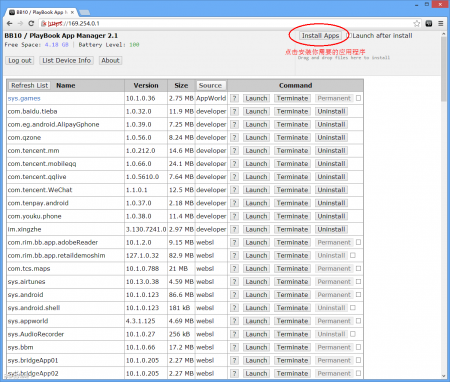Image resolution: width=450 pixels, height=382 pixels.
Task: Open the sys.games link
Action: 24,98
